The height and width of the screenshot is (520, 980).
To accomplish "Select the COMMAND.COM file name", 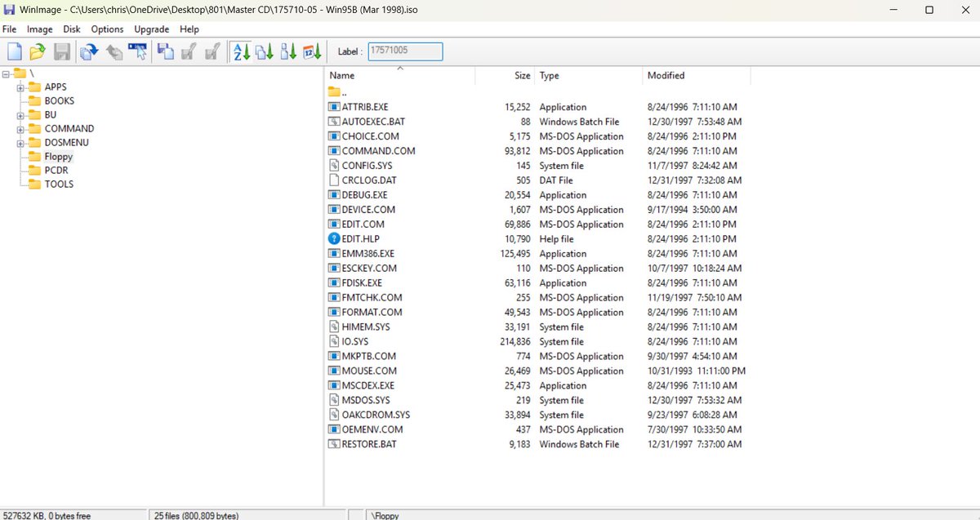I will pos(378,151).
